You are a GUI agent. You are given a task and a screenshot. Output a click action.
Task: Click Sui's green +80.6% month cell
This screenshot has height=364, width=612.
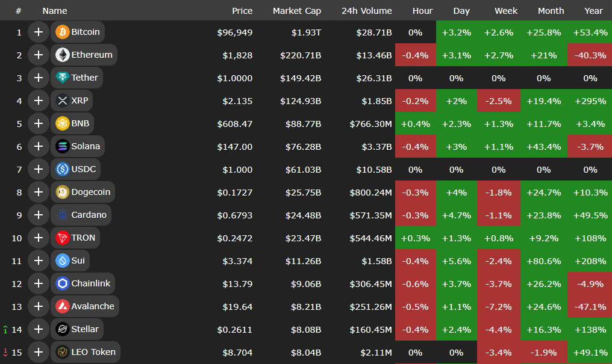[543, 261]
